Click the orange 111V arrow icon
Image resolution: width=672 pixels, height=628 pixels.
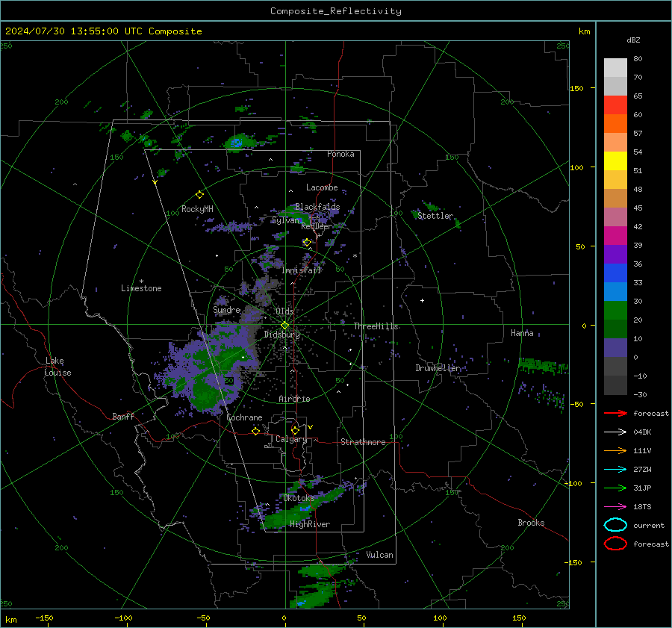[615, 450]
